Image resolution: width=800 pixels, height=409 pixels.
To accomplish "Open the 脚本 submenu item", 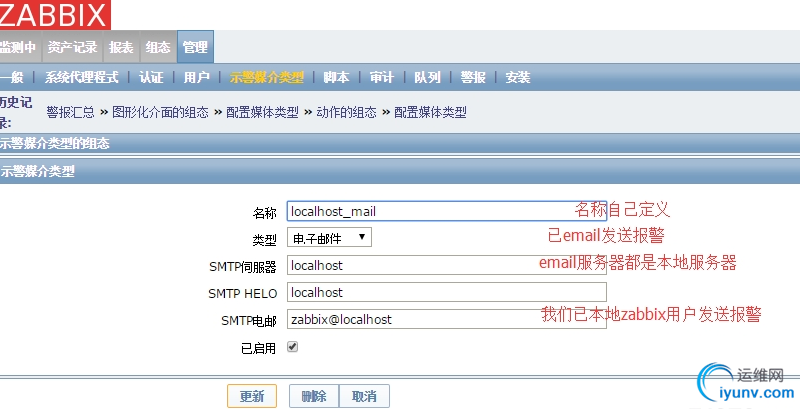I will click(336, 78).
